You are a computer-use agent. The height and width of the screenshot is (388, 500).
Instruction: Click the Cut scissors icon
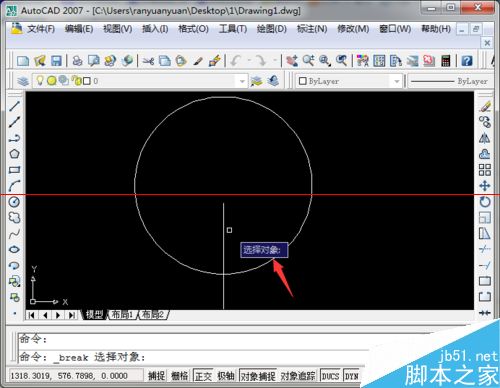[148, 61]
